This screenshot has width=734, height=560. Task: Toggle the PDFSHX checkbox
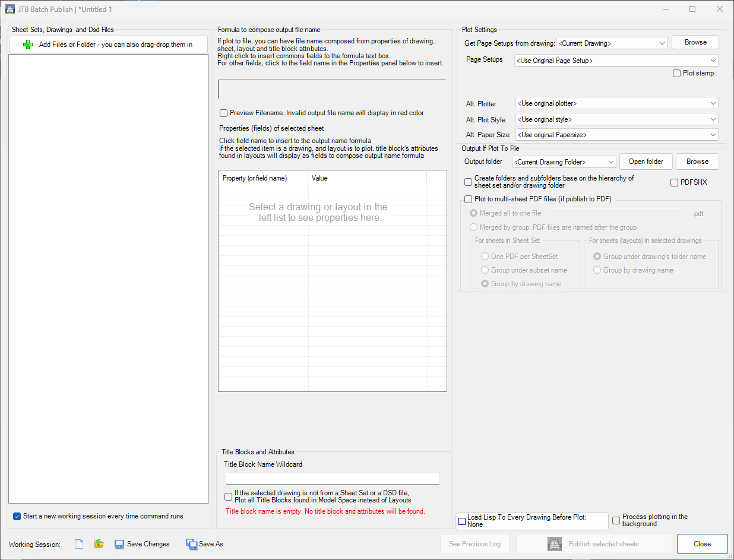(x=674, y=182)
